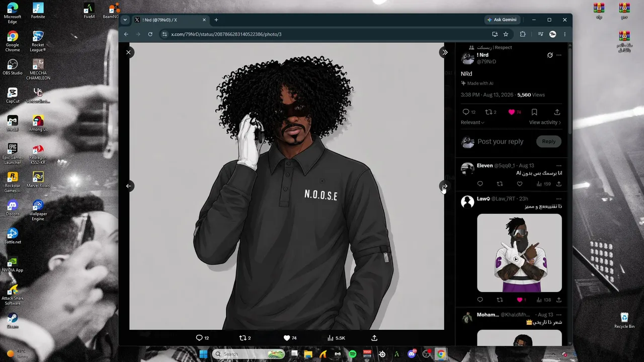Click the Ask Gemini button
Image resolution: width=644 pixels, height=362 pixels.
502,20
